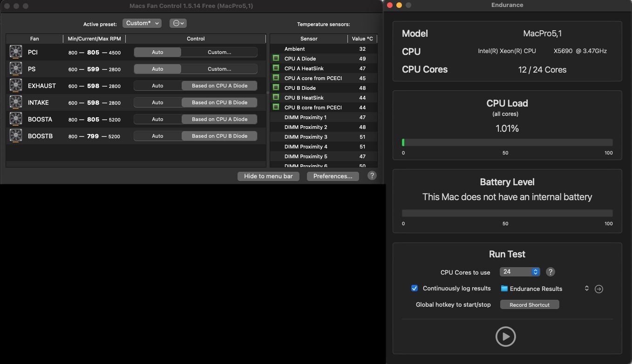632x364 pixels.
Task: Open the Active preset Custom dropdown
Action: tap(142, 23)
